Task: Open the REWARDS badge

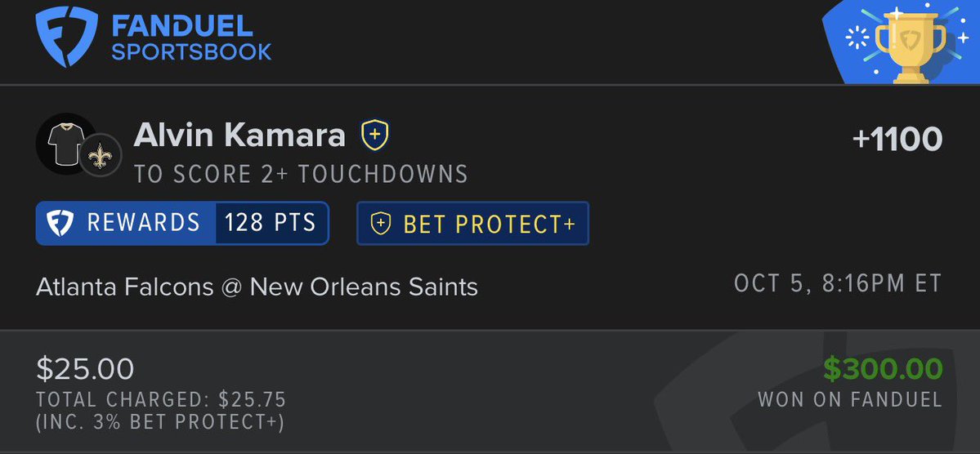Action: click(x=182, y=223)
